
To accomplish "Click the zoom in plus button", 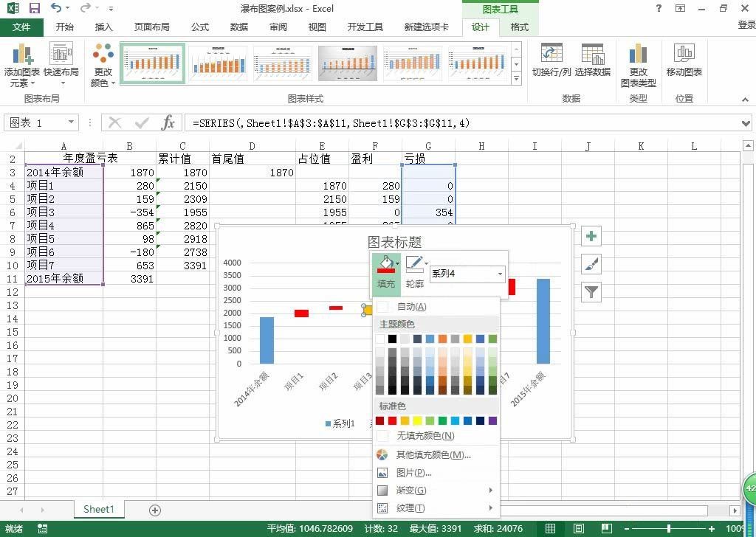I will pos(712,529).
